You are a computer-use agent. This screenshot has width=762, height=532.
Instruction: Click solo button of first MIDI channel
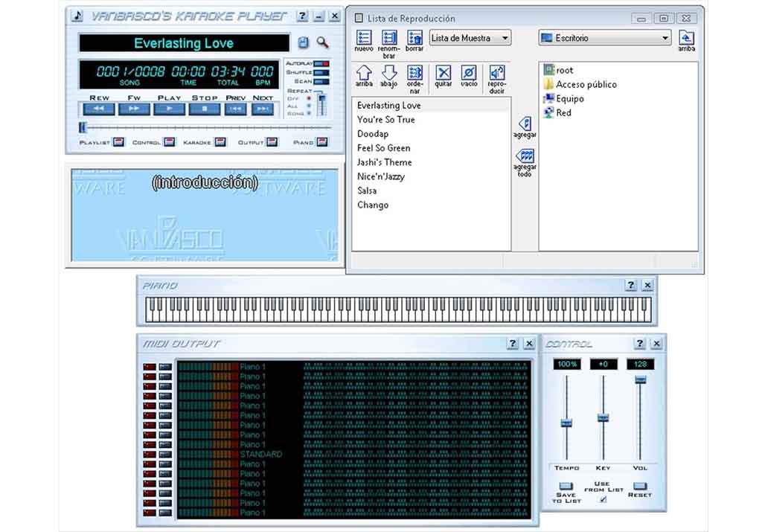point(165,367)
